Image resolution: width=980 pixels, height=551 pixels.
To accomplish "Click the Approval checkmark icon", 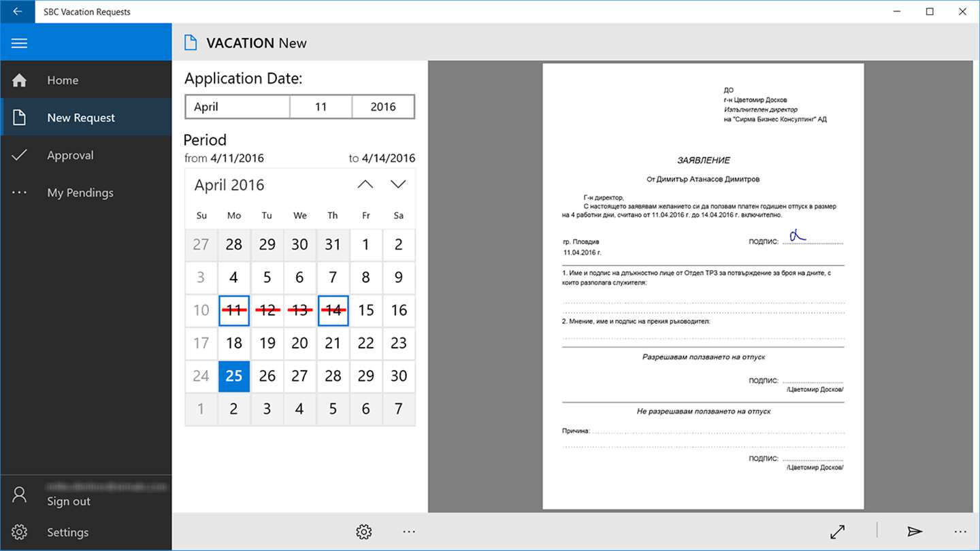I will point(19,155).
